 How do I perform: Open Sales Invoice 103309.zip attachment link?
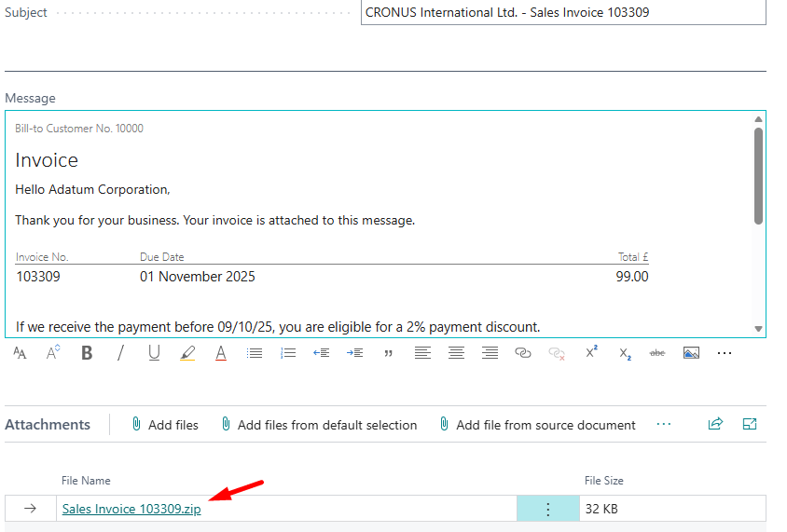131,509
